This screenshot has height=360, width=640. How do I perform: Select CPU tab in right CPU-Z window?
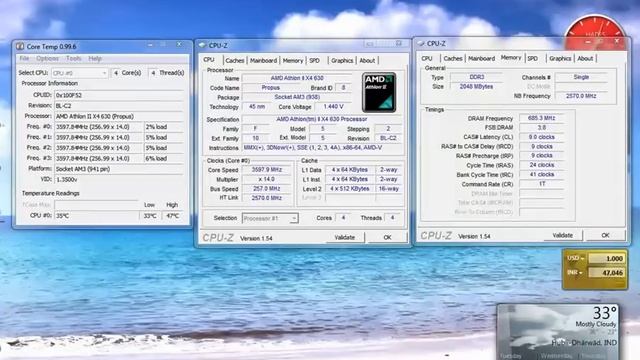427,58
